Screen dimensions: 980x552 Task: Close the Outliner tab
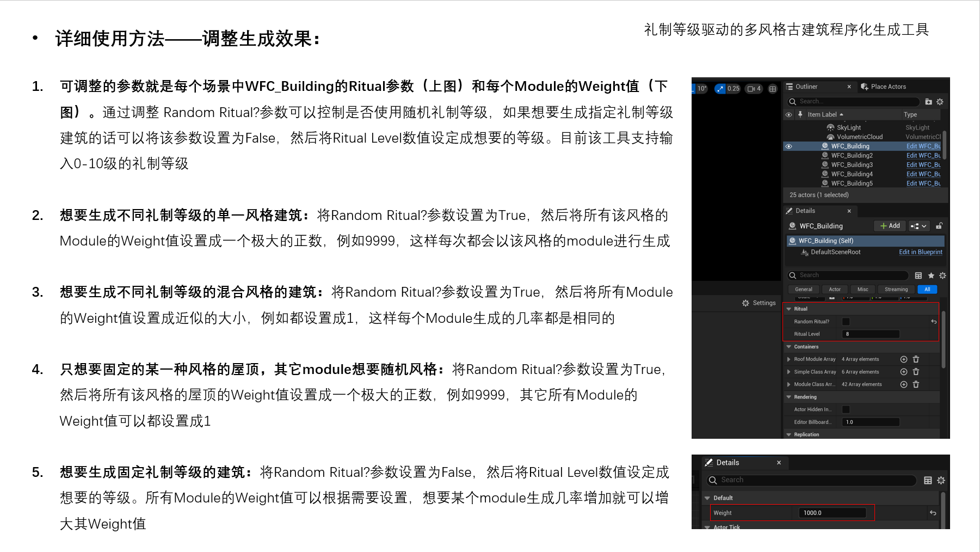849,87
